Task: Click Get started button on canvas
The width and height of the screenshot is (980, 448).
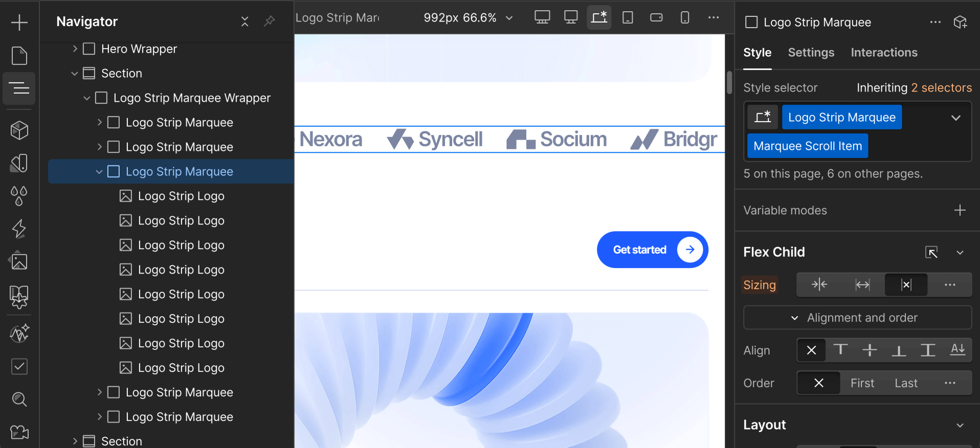Action: point(652,250)
